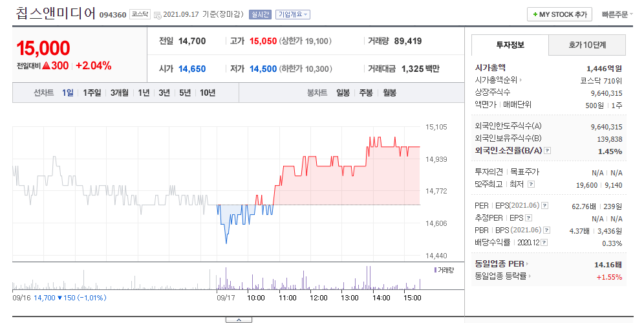Screen dimensions: 644x323
Task: Click the 시가총액 value 1,446억원
Action: tap(604, 69)
